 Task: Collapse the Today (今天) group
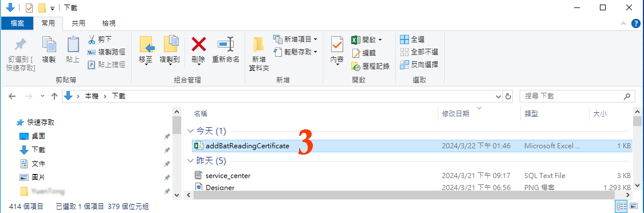pyautogui.click(x=190, y=131)
